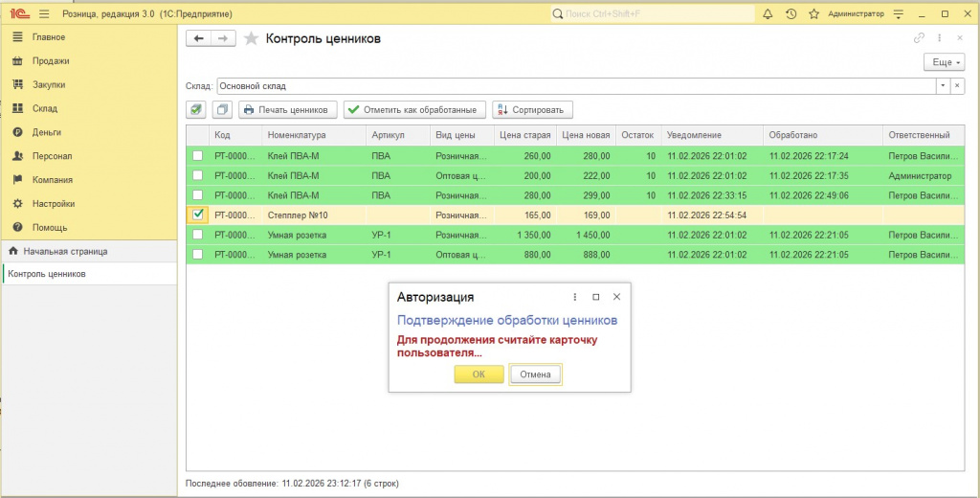980x498 pixels.
Task: Click the Ответственный column header
Action: (x=924, y=135)
